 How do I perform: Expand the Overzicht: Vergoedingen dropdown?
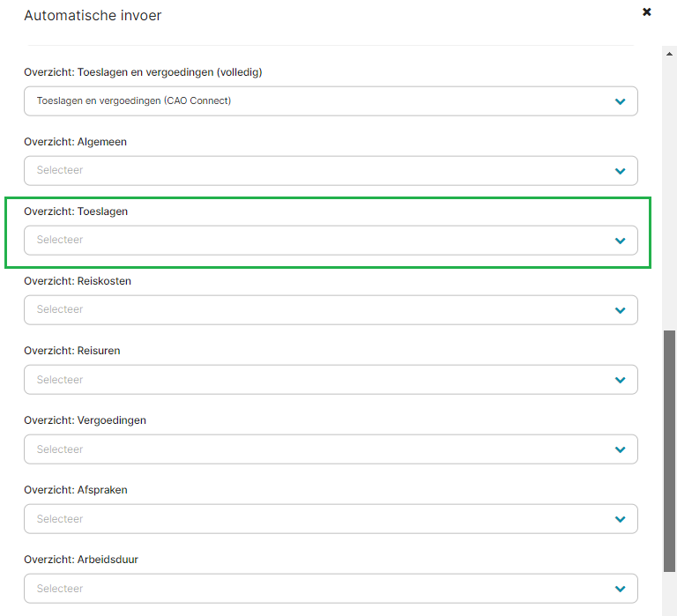331,449
